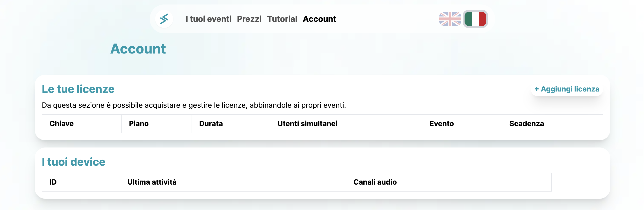Click the app logo icon
The width and height of the screenshot is (644, 210).
coord(164,19)
